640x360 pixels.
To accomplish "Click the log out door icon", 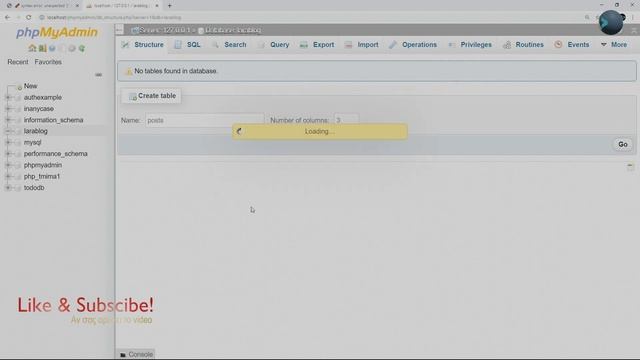I will [42, 48].
